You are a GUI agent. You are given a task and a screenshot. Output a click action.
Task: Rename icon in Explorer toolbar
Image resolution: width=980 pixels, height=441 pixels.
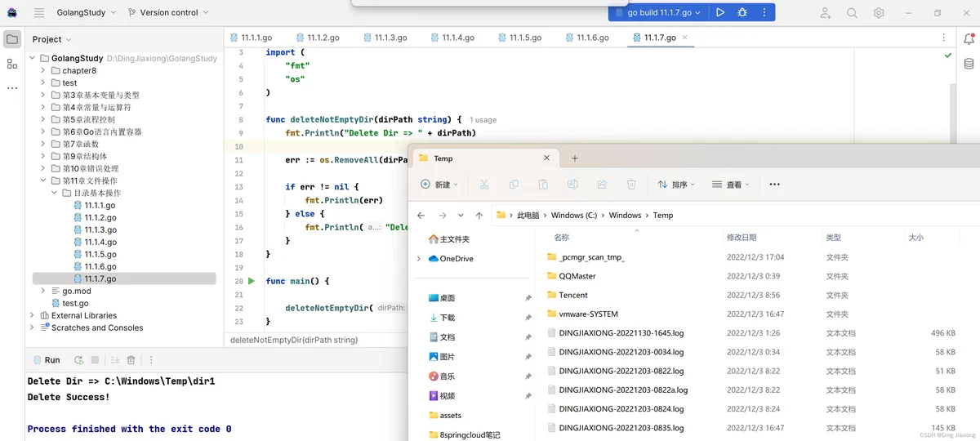click(x=572, y=185)
